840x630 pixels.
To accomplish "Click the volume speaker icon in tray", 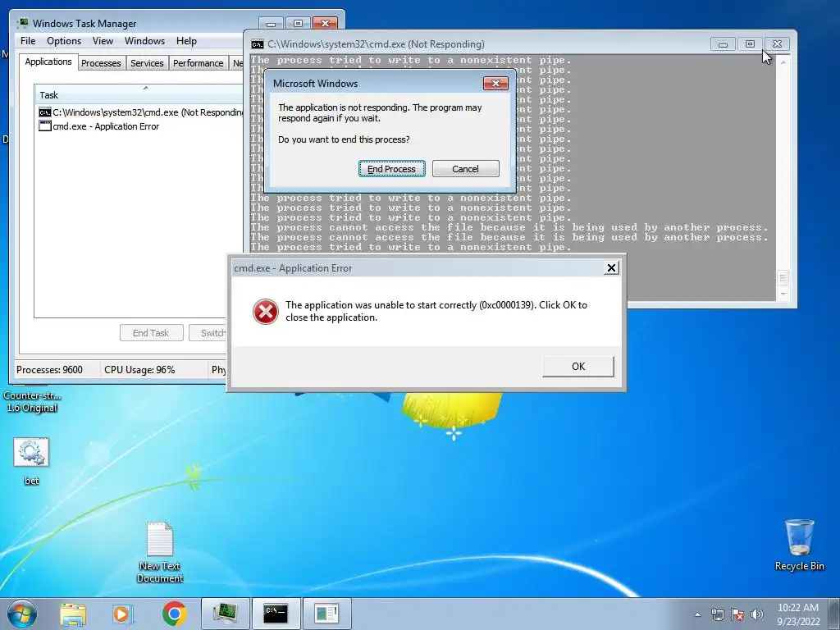I will pyautogui.click(x=757, y=614).
